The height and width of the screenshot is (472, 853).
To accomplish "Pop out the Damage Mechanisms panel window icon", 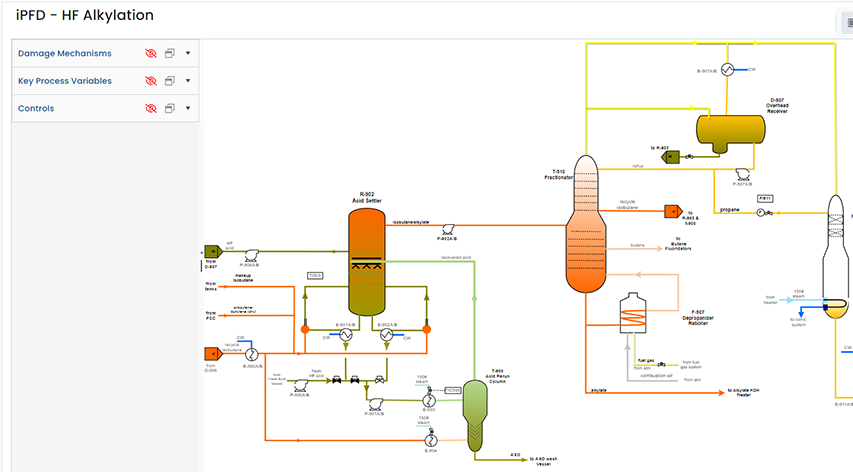I will [x=170, y=53].
